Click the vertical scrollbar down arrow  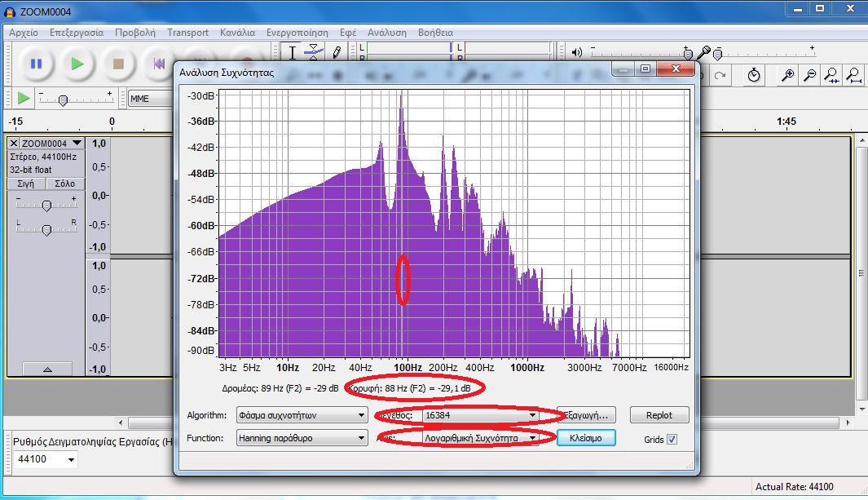(862, 408)
